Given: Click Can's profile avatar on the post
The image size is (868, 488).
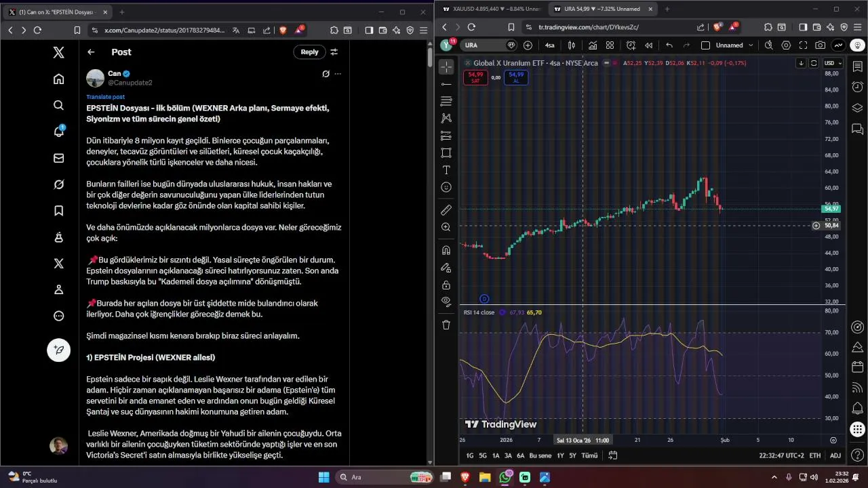Looking at the screenshot, I should (x=95, y=78).
